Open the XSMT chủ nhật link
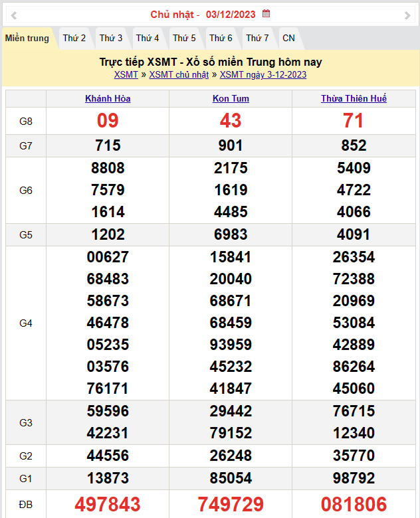420x518 pixels. [x=179, y=75]
